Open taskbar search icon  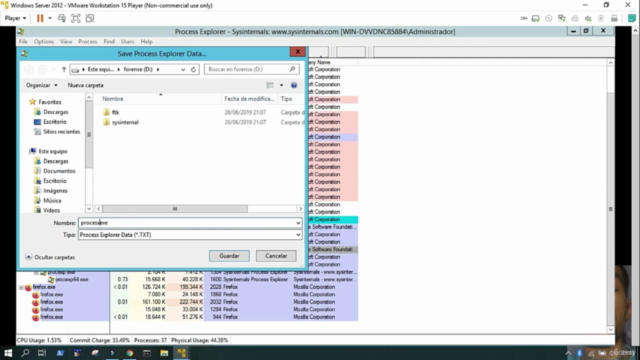(x=25, y=353)
